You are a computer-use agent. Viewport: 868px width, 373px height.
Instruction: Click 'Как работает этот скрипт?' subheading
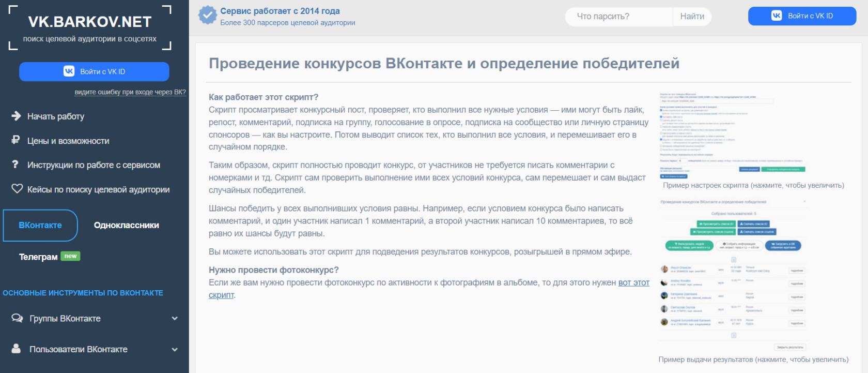263,97
